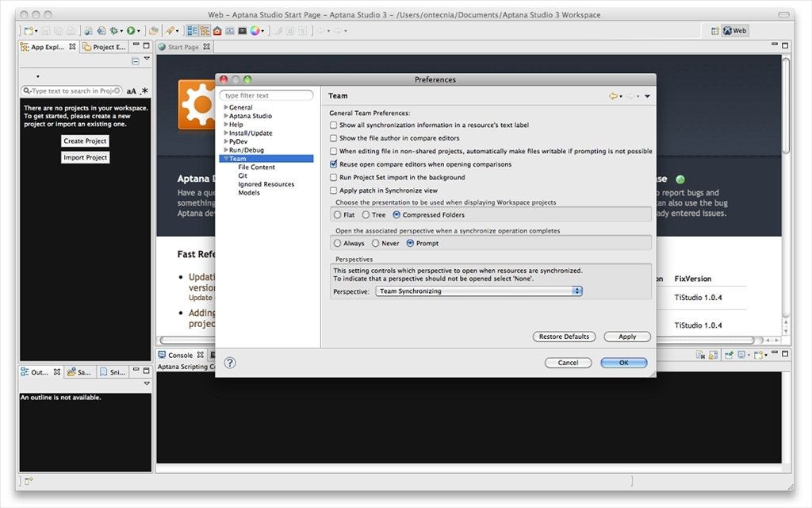Viewport: 812px width, 508px height.
Task: Choose Always for opening perspective
Action: point(338,243)
